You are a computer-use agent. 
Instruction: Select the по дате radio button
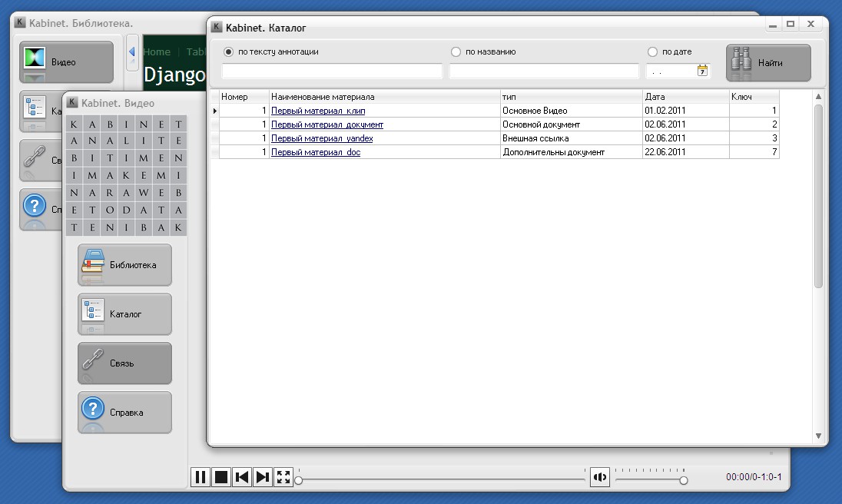tap(652, 52)
